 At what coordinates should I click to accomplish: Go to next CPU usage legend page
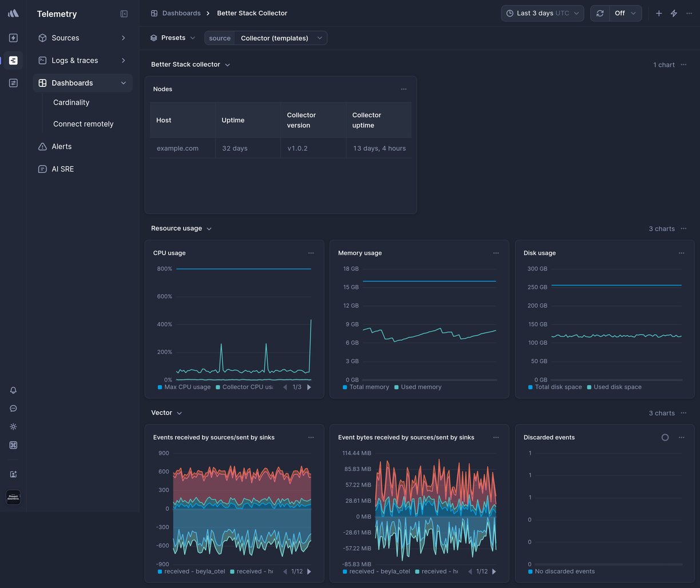(x=309, y=387)
